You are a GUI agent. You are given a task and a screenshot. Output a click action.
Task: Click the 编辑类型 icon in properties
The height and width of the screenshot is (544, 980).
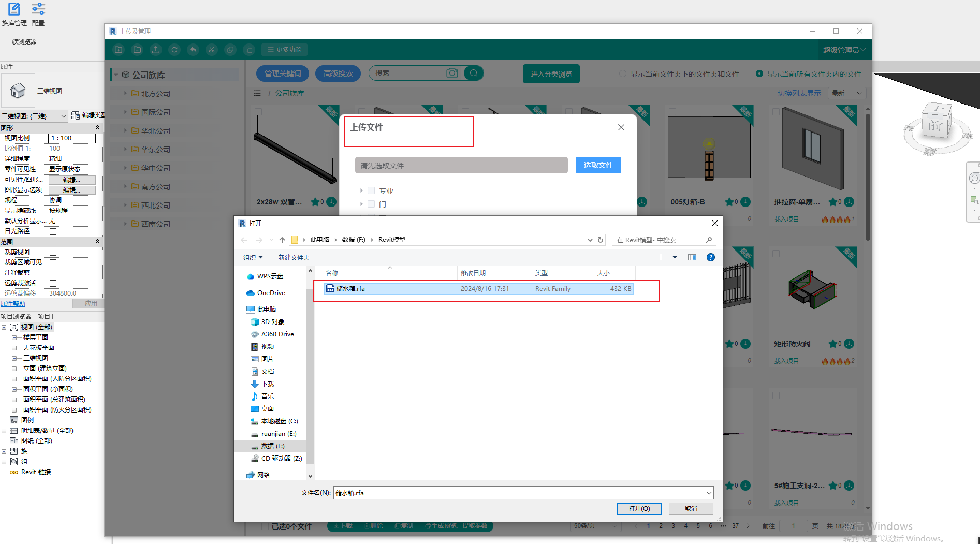point(76,115)
